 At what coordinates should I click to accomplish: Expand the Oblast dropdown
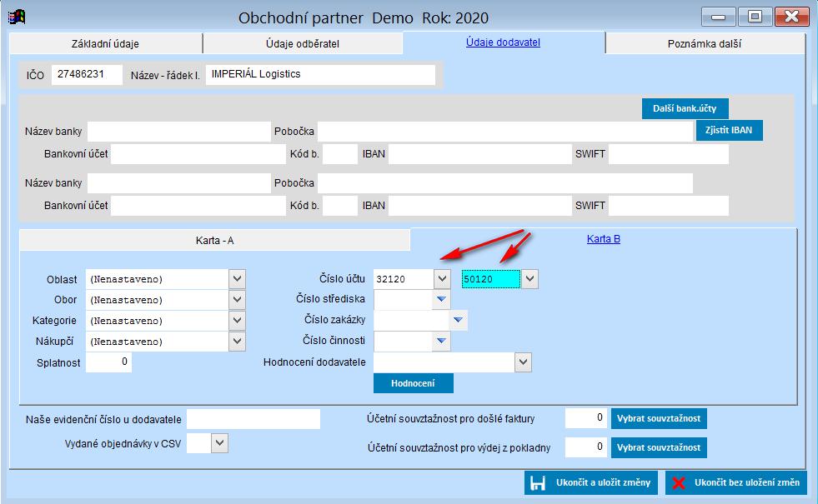coord(238,279)
